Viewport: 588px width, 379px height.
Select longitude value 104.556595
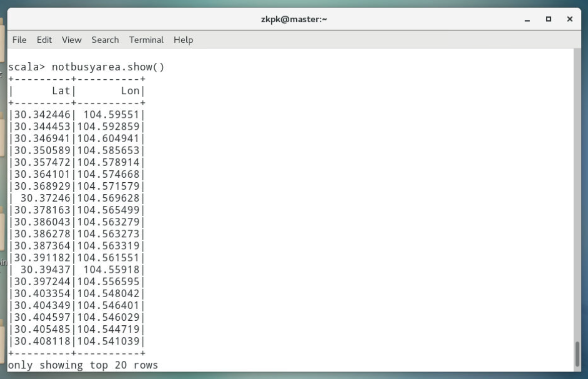coord(108,282)
